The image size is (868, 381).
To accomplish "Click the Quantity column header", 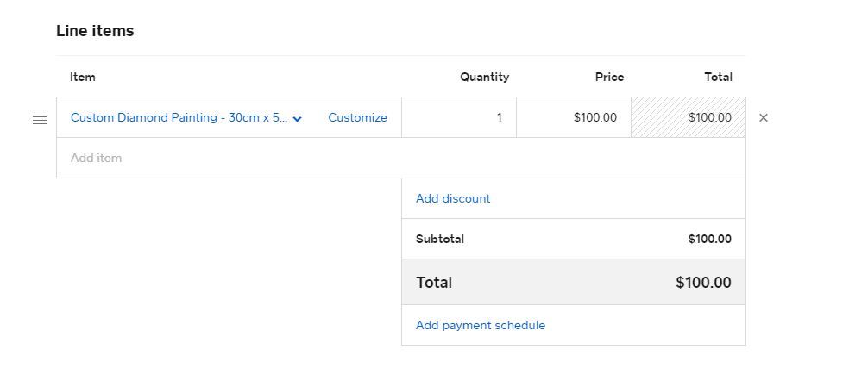I will pos(484,78).
